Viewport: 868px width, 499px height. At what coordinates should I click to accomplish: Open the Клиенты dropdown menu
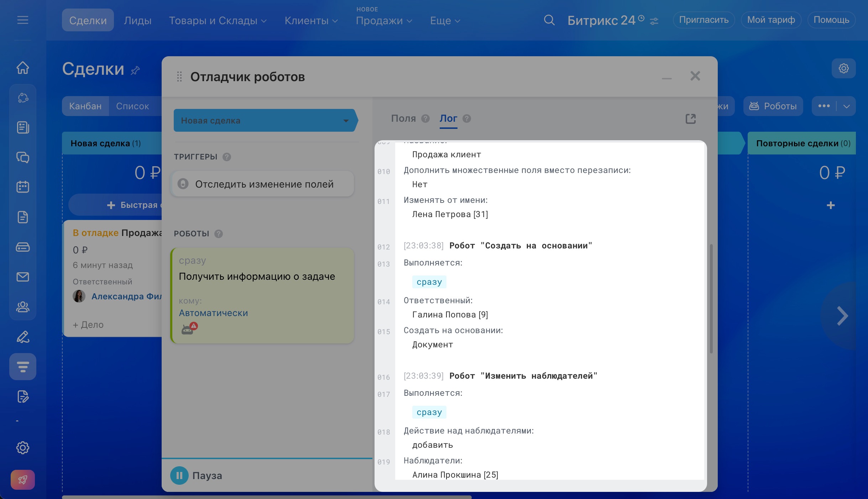[x=311, y=21]
